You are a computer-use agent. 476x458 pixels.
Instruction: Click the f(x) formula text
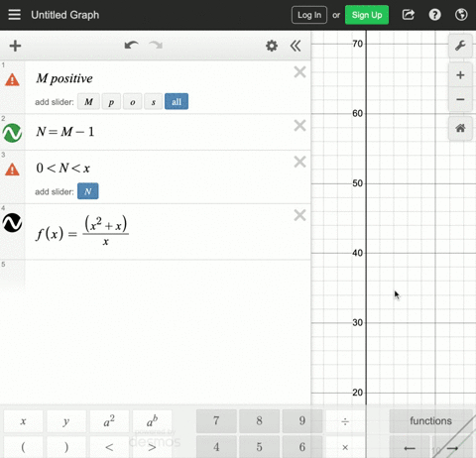pyautogui.click(x=82, y=230)
